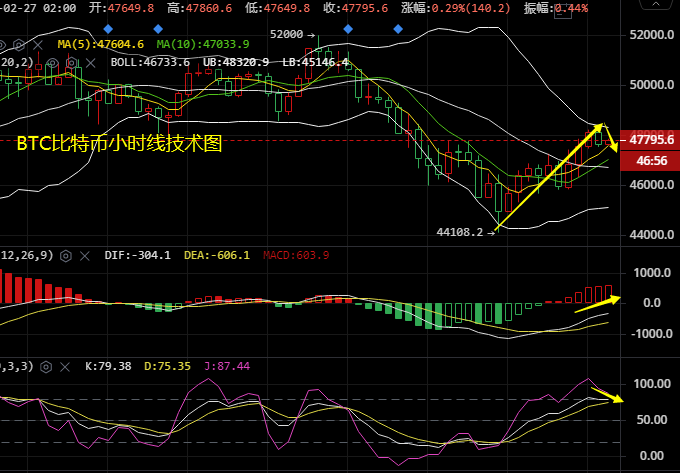
Task: Click the 44108.2 low price annotation
Action: pyautogui.click(x=460, y=232)
